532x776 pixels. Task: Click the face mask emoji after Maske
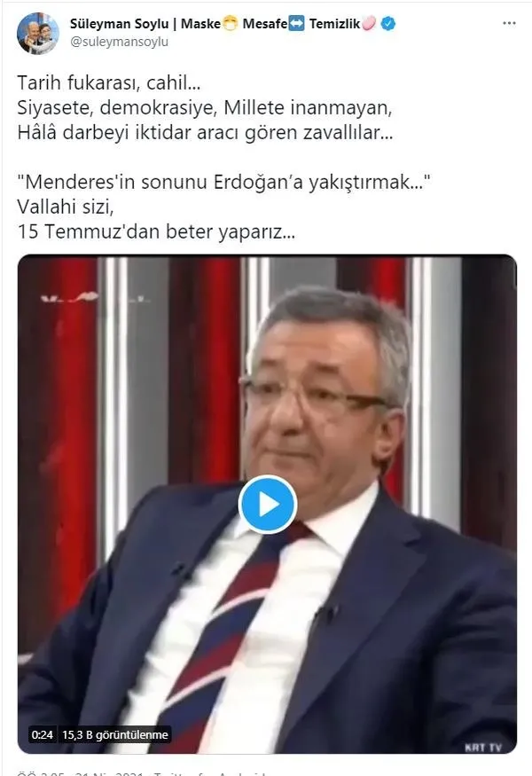point(231,23)
